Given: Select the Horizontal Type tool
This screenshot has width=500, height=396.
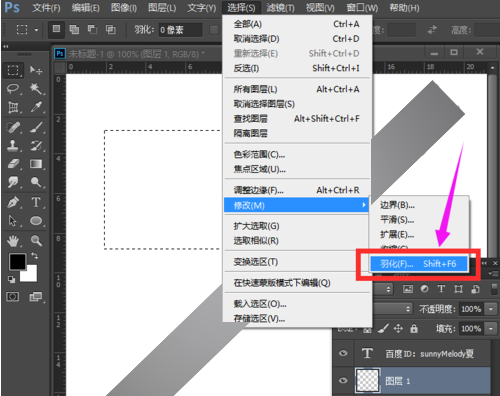Looking at the screenshot, I should click(36, 202).
